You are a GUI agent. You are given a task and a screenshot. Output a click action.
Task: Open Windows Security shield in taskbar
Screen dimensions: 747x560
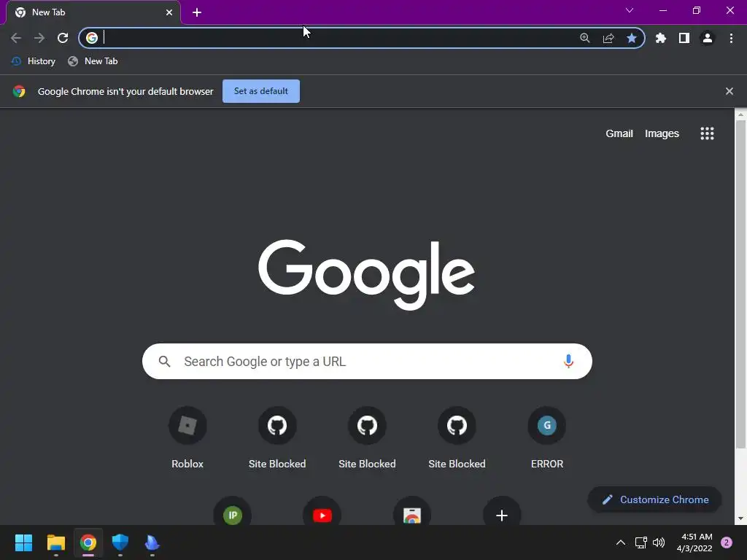(120, 542)
